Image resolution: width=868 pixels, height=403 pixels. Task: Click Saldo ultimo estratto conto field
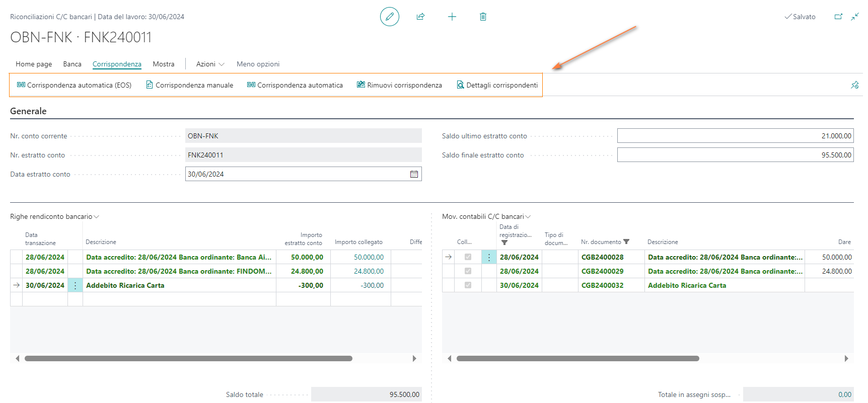736,136
